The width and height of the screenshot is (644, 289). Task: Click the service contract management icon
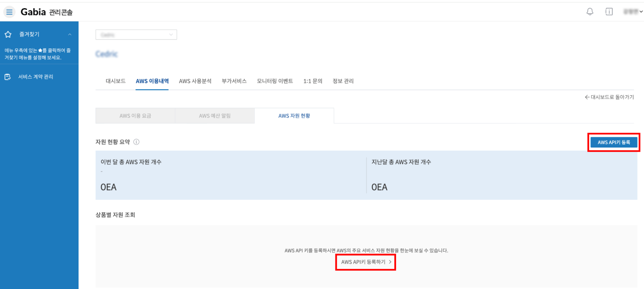tap(8, 77)
